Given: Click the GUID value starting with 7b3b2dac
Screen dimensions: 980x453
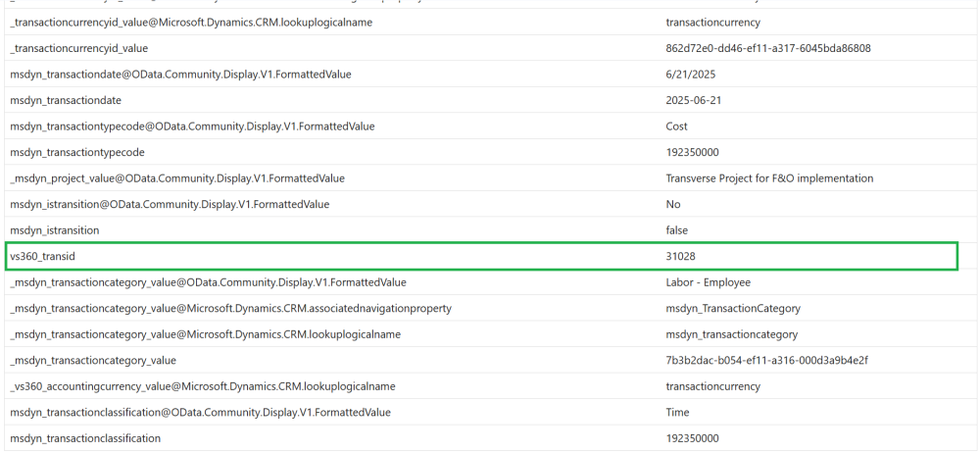Looking at the screenshot, I should coord(766,360).
